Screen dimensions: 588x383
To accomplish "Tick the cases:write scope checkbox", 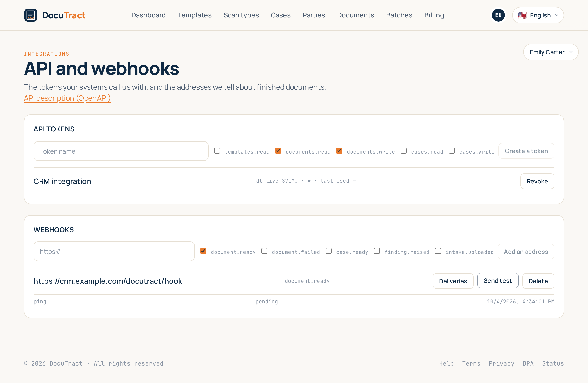I will [x=452, y=151].
